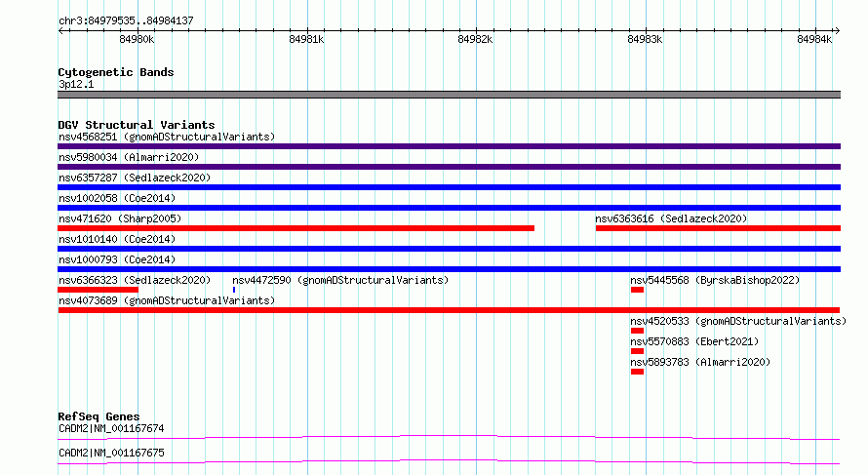This screenshot has height=475, width=868.
Task: Open variant nsv1010140 (Coe2014) label
Action: click(x=117, y=239)
